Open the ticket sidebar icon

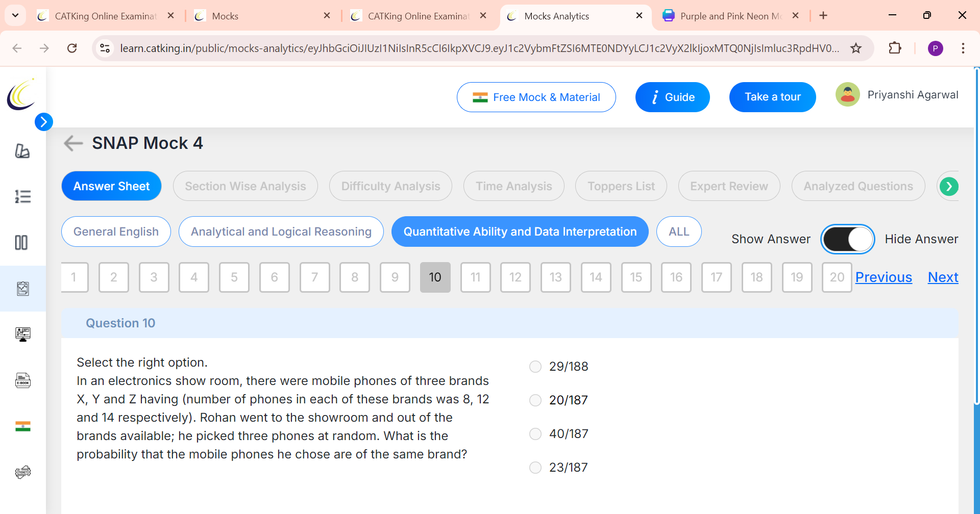pos(22,472)
